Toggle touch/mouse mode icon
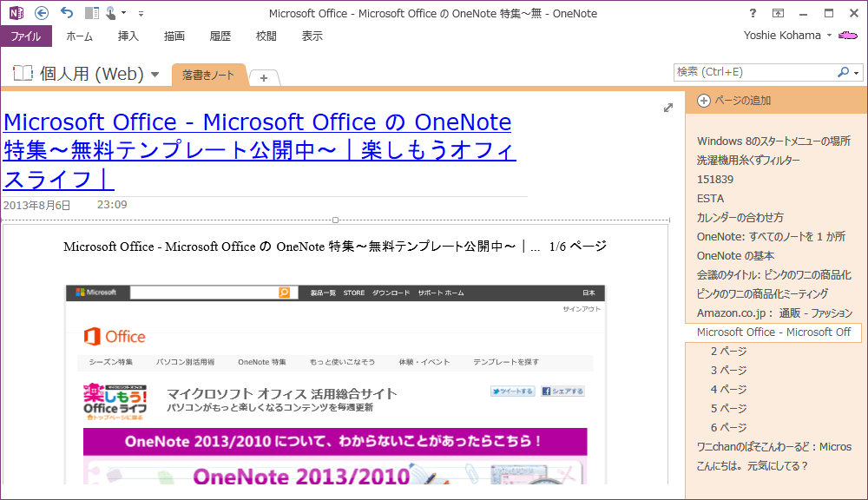Image resolution: width=868 pixels, height=500 pixels. [111, 13]
